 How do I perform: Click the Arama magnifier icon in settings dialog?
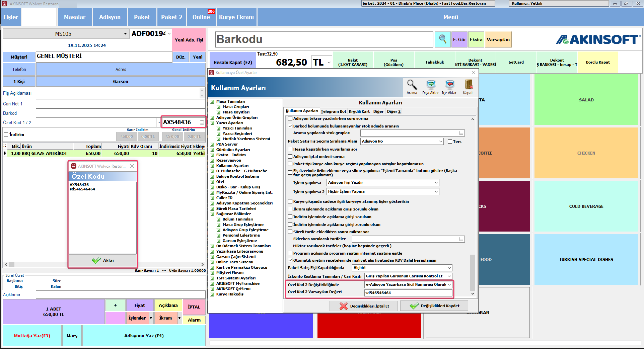pyautogui.click(x=412, y=85)
